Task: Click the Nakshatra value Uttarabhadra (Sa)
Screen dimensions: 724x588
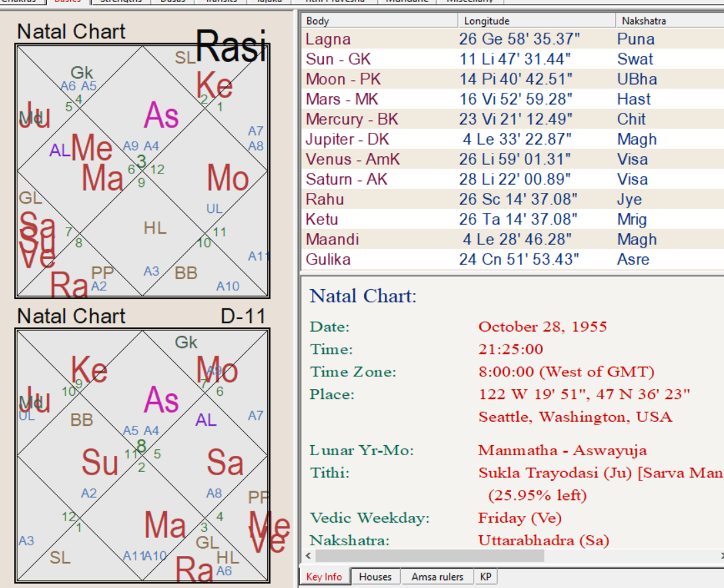Action: click(544, 541)
